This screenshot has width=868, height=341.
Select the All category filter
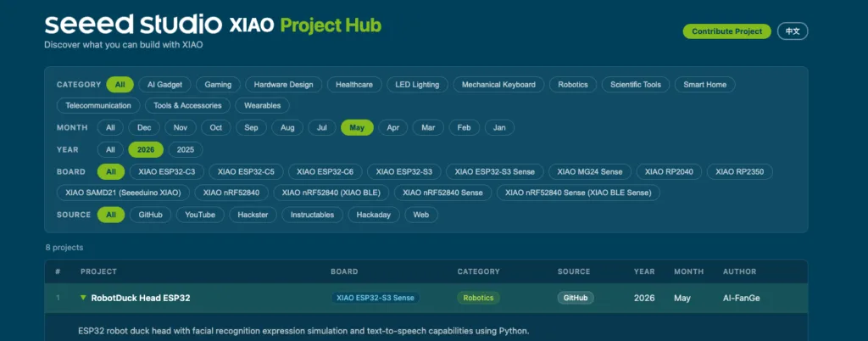(x=120, y=85)
